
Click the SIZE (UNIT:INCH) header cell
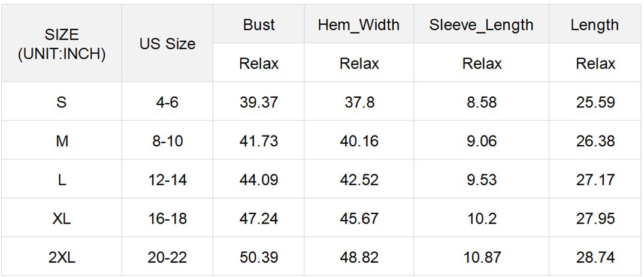point(62,44)
